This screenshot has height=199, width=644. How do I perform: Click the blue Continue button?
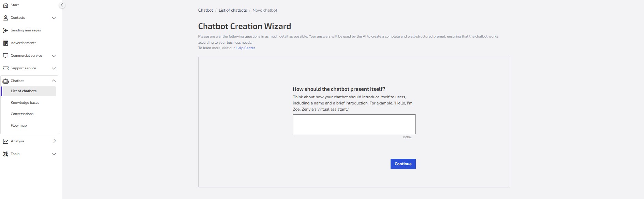click(x=403, y=164)
